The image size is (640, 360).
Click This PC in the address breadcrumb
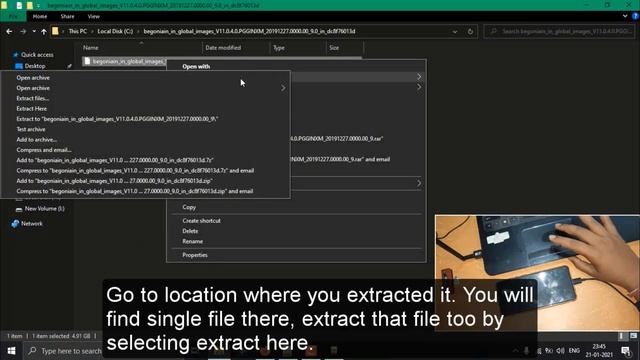tap(78, 31)
